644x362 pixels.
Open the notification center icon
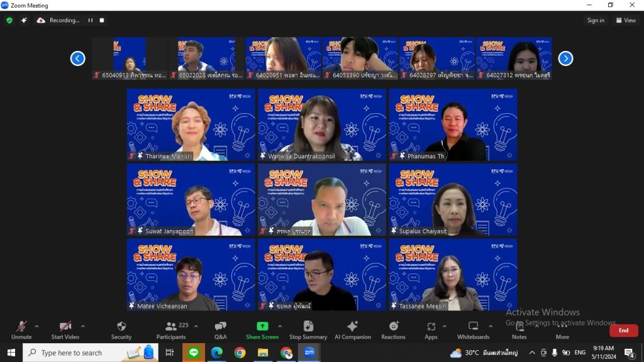630,353
